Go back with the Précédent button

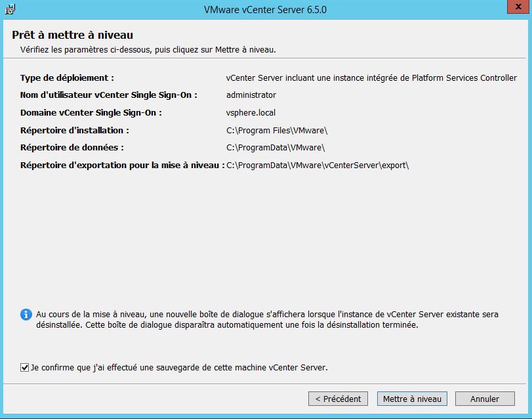click(338, 399)
